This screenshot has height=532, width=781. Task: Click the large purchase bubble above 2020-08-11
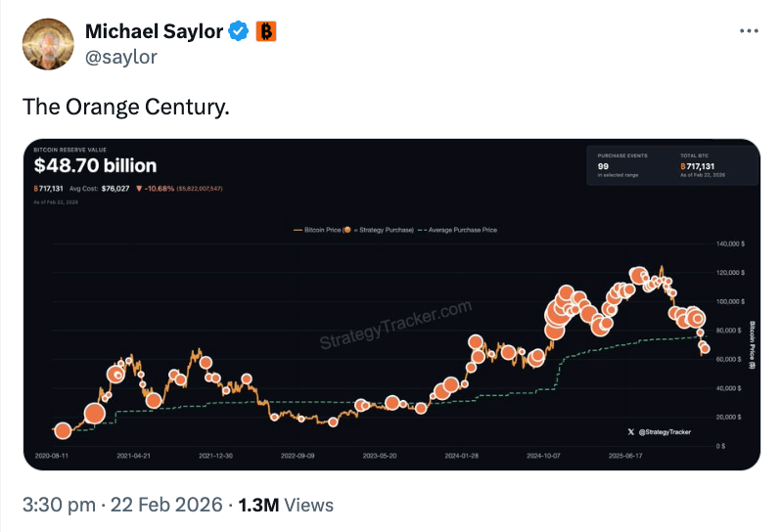(63, 430)
